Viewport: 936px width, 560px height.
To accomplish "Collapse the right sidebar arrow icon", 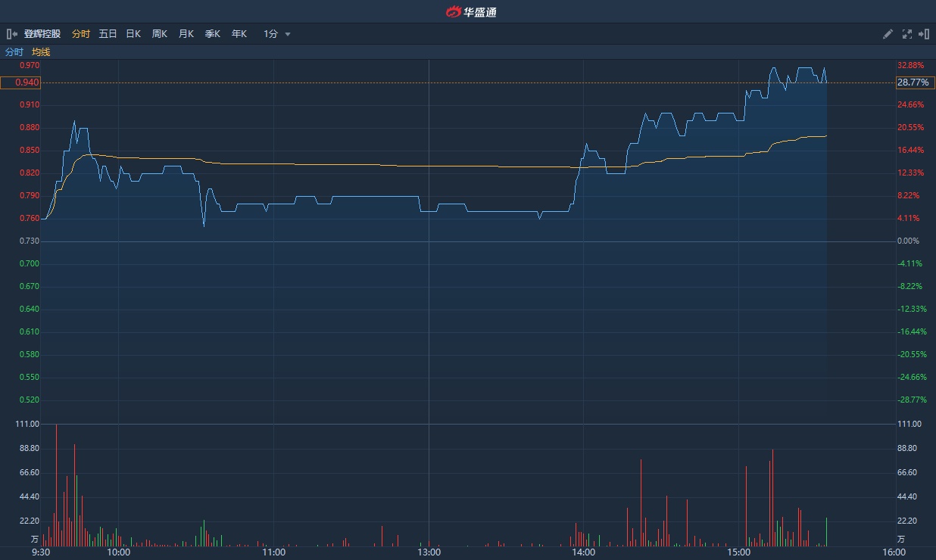I will tap(924, 34).
